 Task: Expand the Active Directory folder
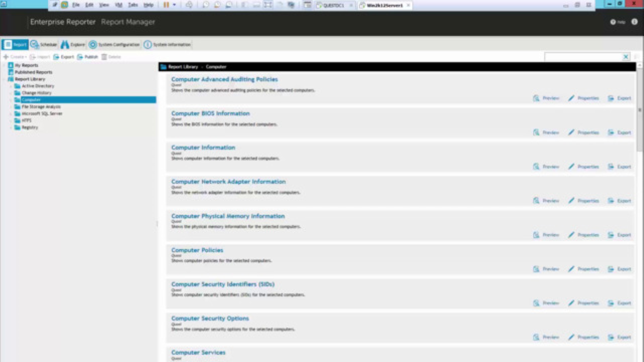pos(11,86)
